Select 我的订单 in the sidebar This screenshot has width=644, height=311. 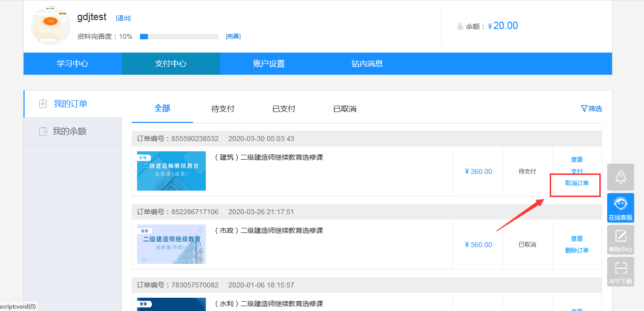click(x=70, y=104)
